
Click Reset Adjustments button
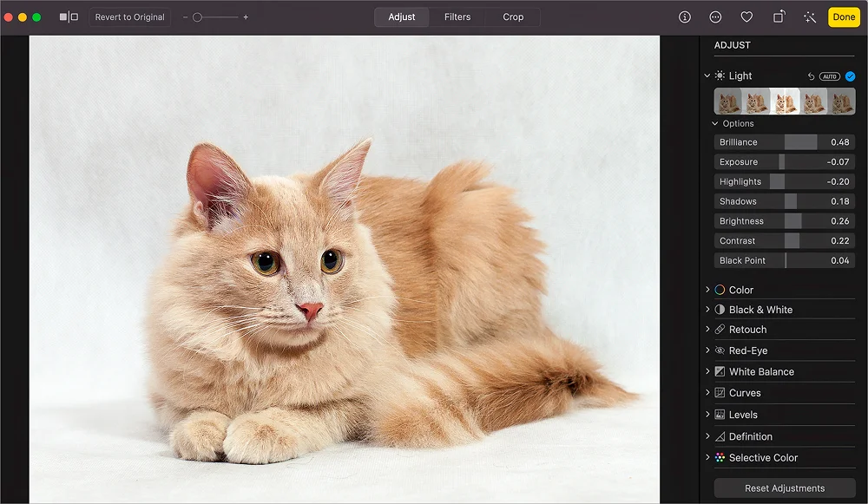click(784, 488)
